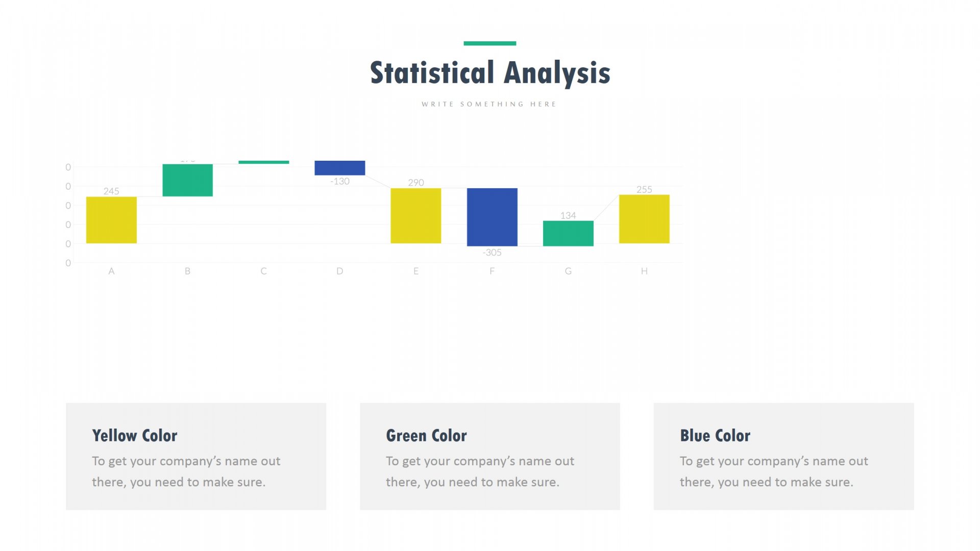This screenshot has height=551, width=980.
Task: Click the thin green bar above C
Action: tap(263, 162)
